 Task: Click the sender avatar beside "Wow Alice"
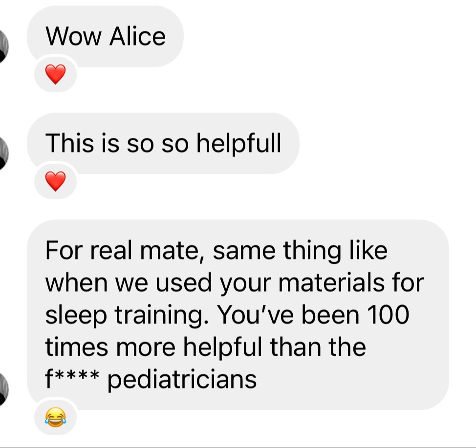click(3, 46)
